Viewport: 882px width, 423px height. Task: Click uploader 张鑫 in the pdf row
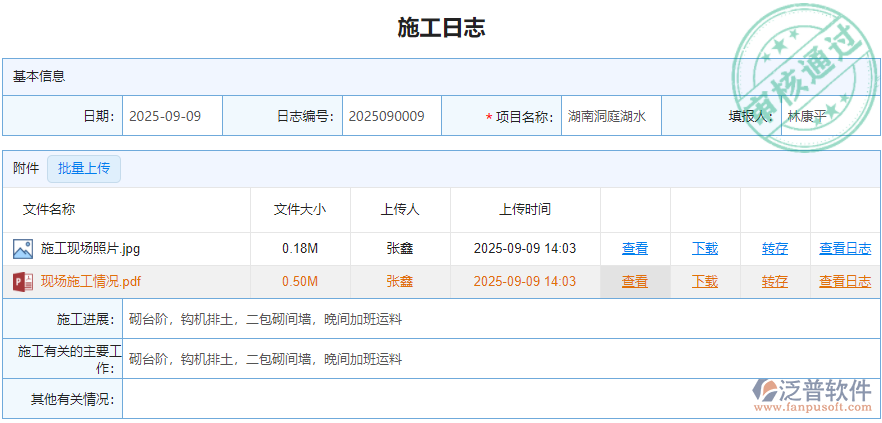tap(400, 282)
